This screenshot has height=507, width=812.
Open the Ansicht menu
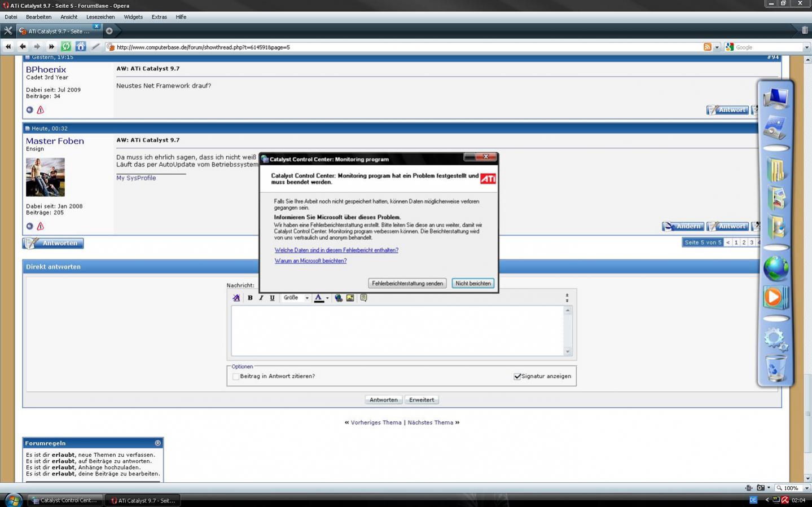tap(69, 17)
